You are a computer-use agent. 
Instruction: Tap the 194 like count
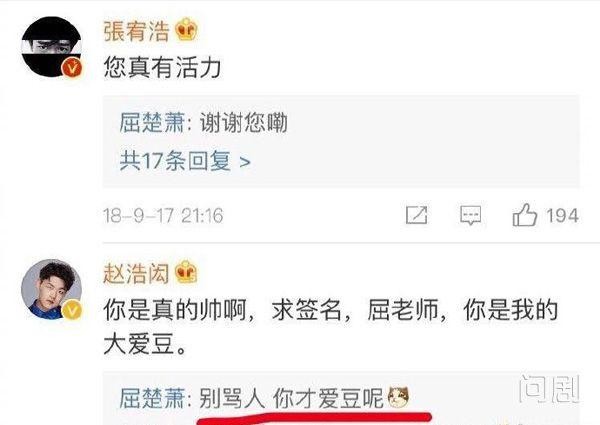[x=562, y=216]
